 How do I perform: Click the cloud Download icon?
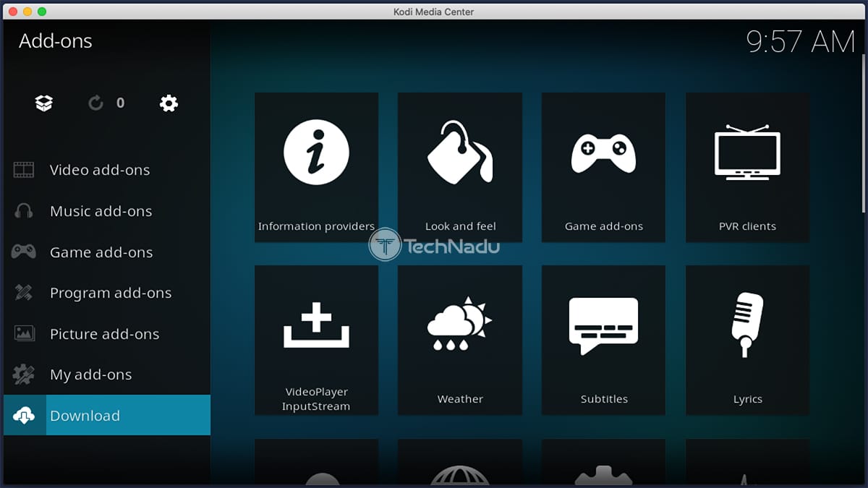coord(24,416)
